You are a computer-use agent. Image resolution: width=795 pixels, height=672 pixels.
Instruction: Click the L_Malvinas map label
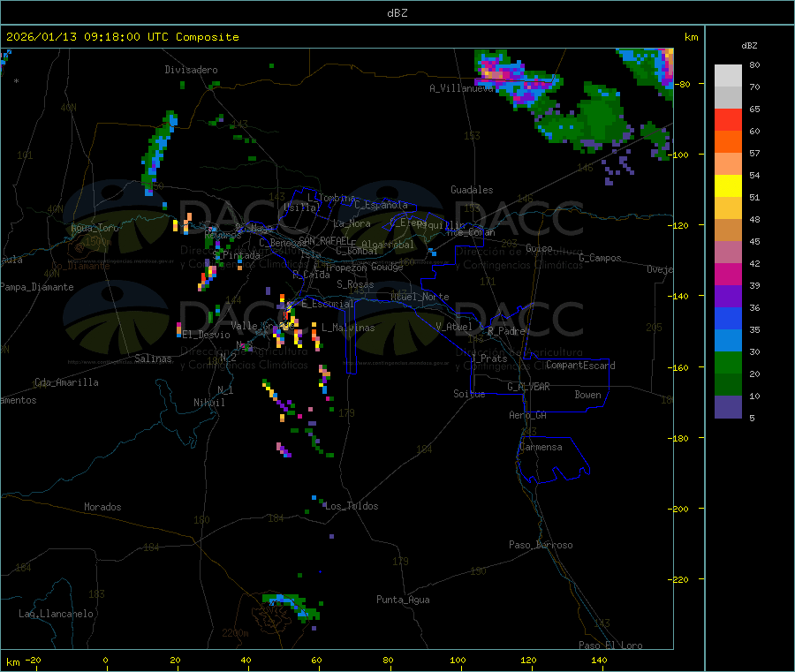[x=348, y=328]
